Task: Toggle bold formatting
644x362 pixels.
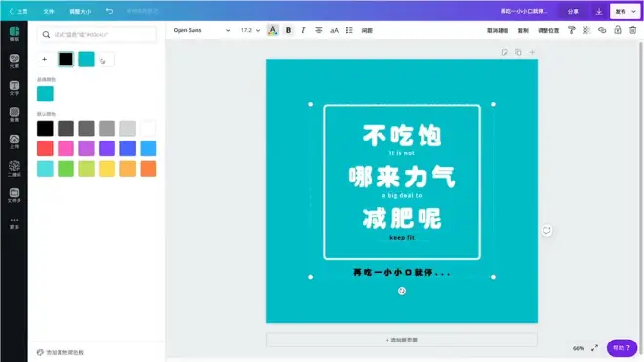Action: [x=288, y=30]
